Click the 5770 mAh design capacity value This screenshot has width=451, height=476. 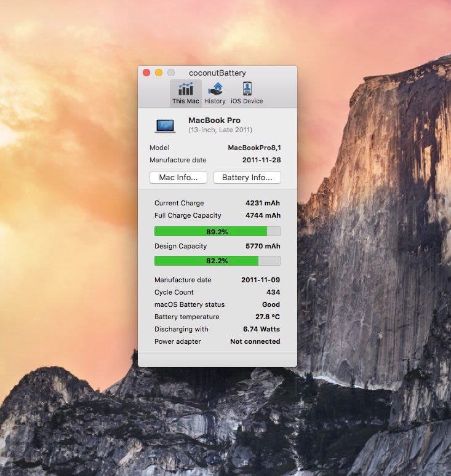[263, 246]
